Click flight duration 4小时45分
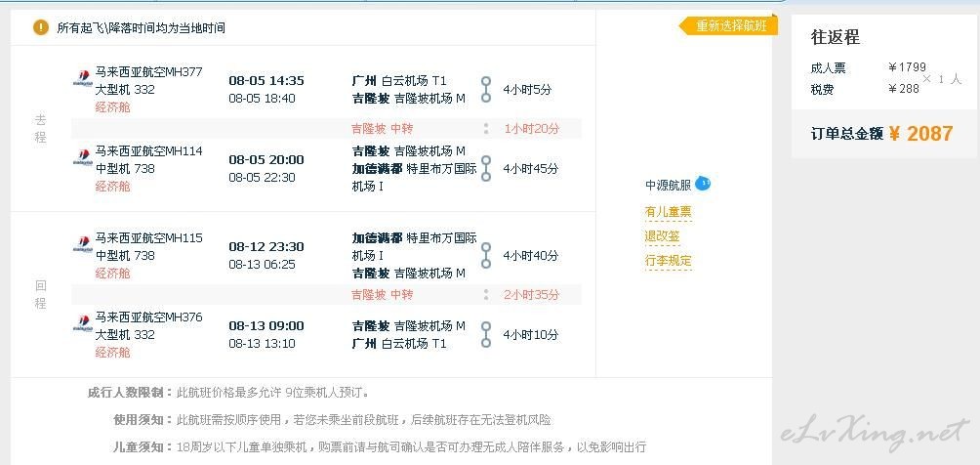This screenshot has width=980, height=465. click(x=531, y=168)
